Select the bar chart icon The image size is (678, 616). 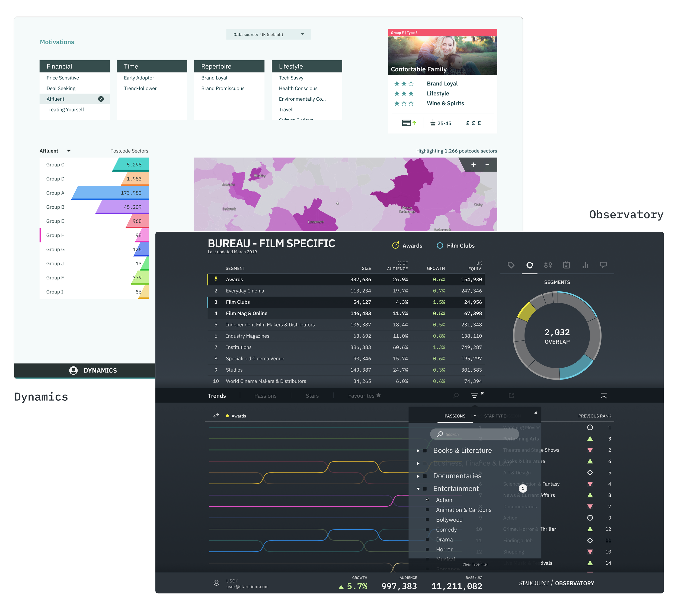(585, 265)
